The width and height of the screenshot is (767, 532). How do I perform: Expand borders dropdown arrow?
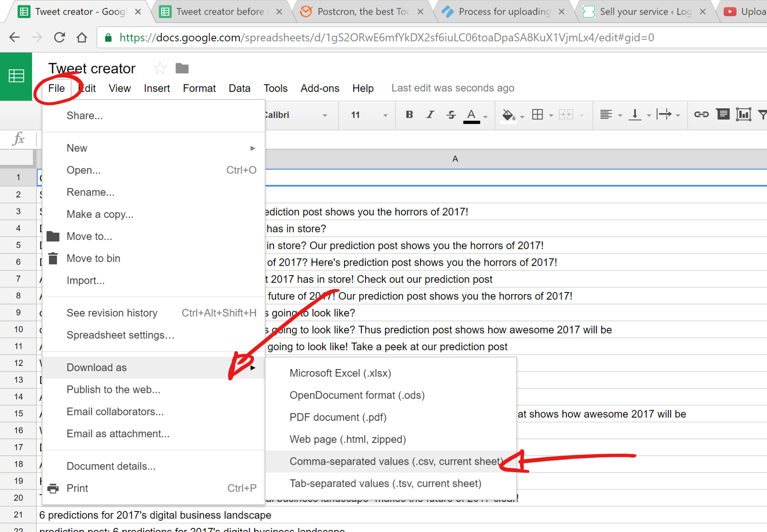click(551, 116)
